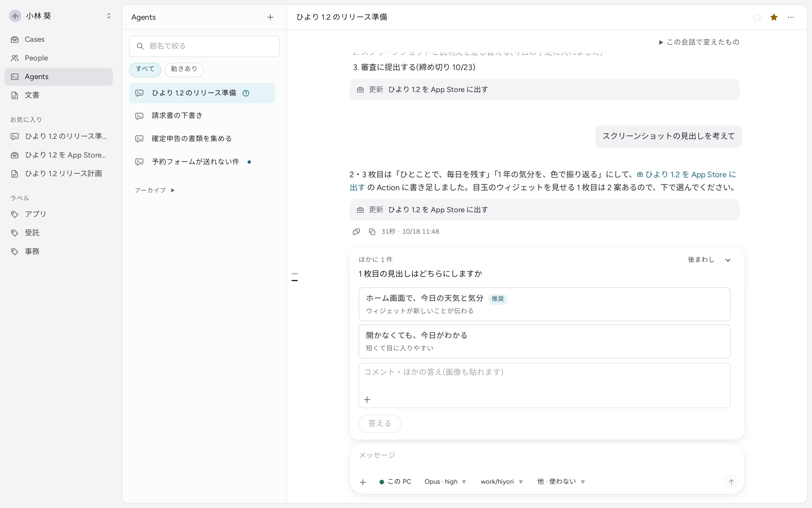
Task: Click the コメント・ほかの答え text area
Action: coord(544,385)
